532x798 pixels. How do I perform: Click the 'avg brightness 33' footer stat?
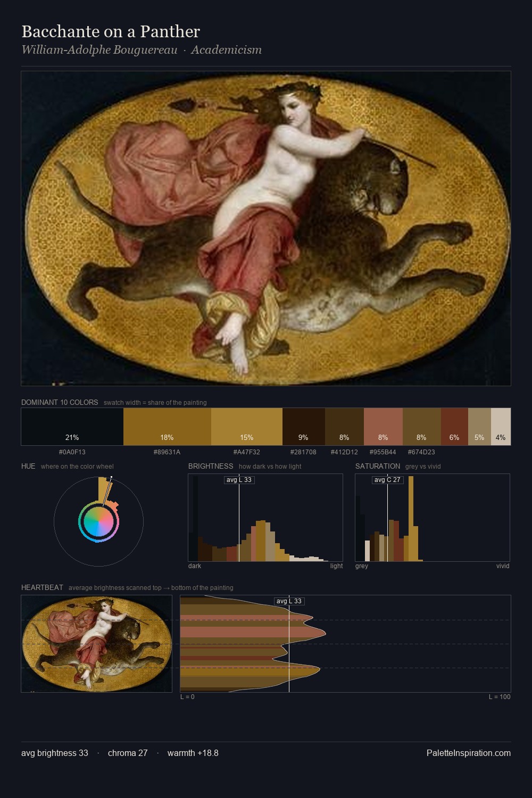tap(55, 753)
